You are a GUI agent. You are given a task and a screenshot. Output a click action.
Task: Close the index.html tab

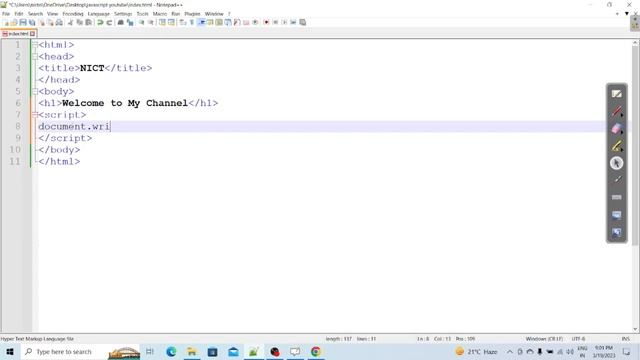click(33, 33)
